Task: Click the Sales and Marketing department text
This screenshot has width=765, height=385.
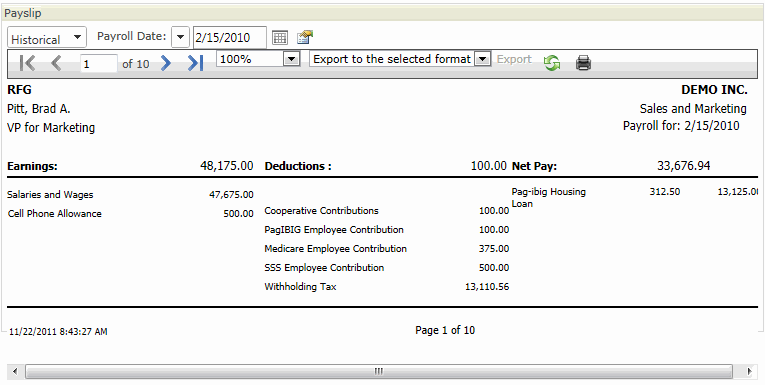Action: (x=693, y=108)
